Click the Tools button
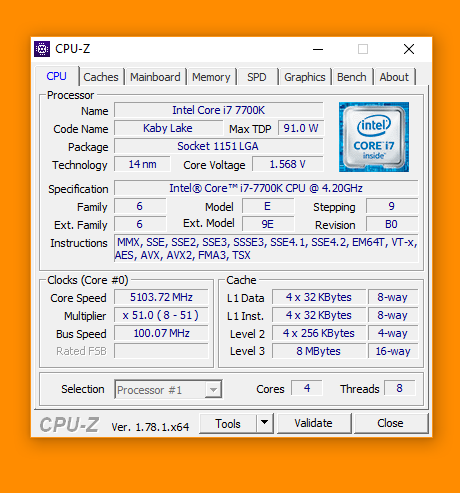 tap(228, 423)
